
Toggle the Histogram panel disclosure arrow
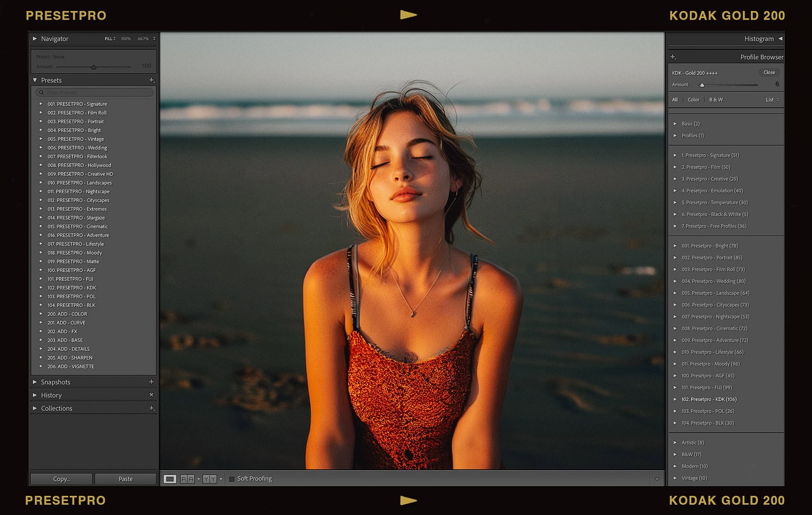780,39
